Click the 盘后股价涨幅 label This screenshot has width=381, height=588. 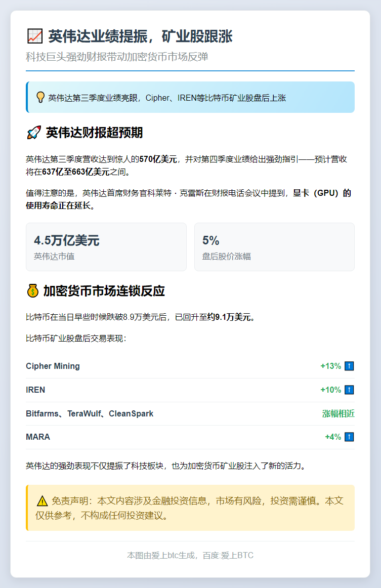(x=227, y=257)
